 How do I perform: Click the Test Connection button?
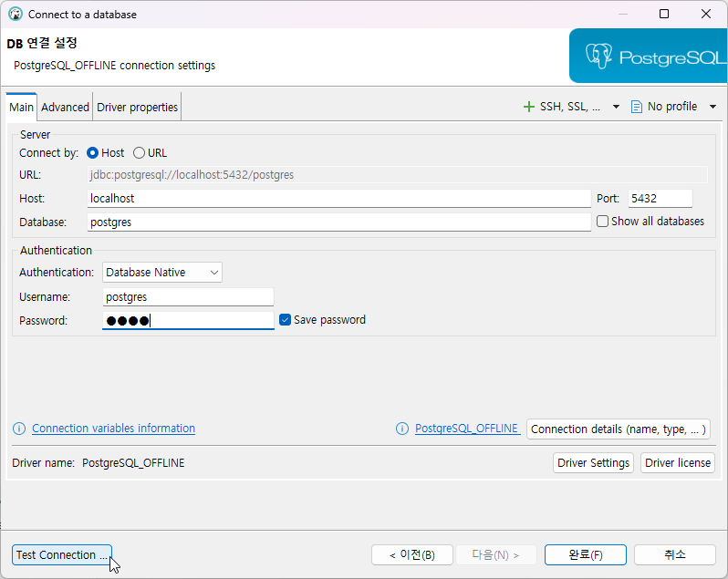point(62,555)
